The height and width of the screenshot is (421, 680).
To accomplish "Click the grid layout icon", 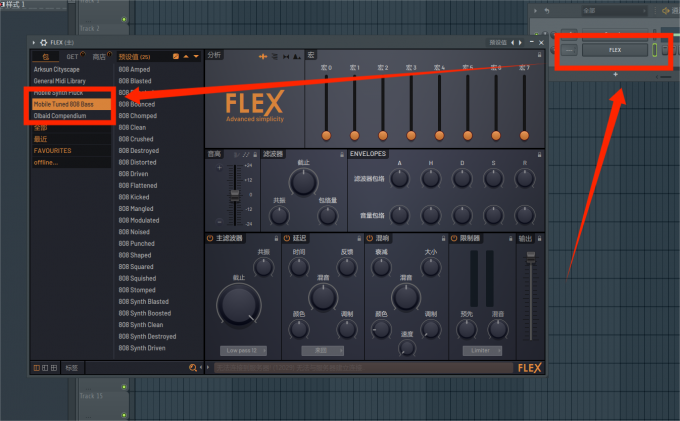I will coord(54,368).
